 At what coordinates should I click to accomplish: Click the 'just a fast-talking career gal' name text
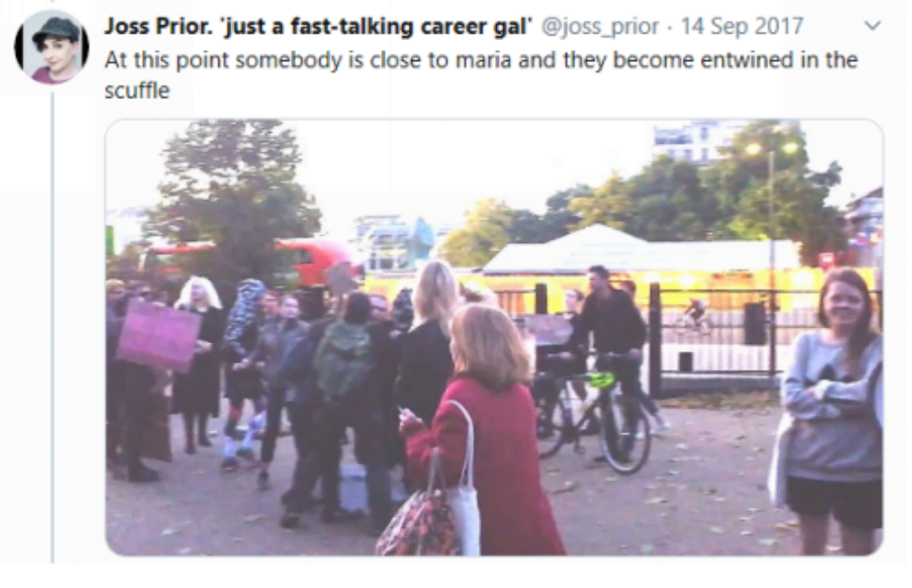tap(377, 26)
